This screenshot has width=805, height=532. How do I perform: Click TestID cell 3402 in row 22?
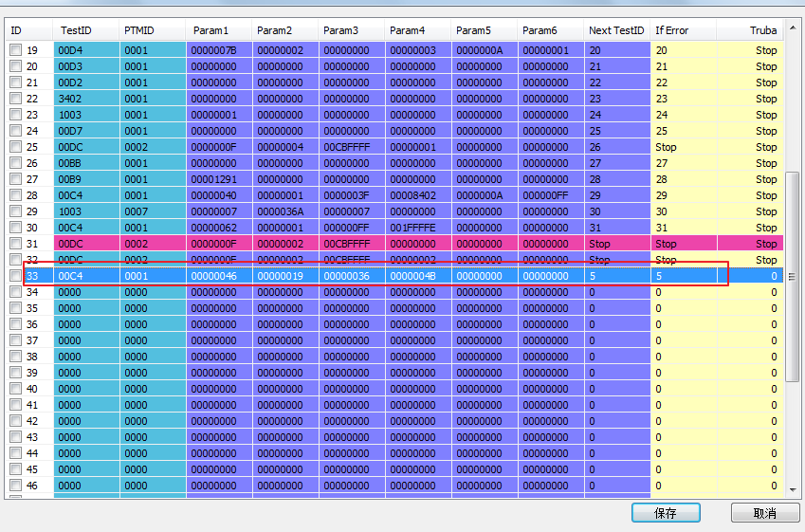[87, 99]
